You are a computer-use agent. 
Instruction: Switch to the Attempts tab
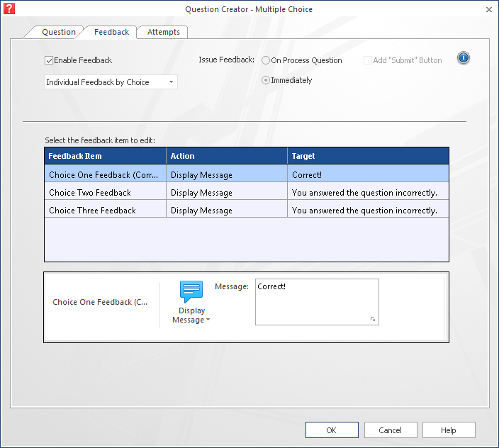tap(164, 32)
